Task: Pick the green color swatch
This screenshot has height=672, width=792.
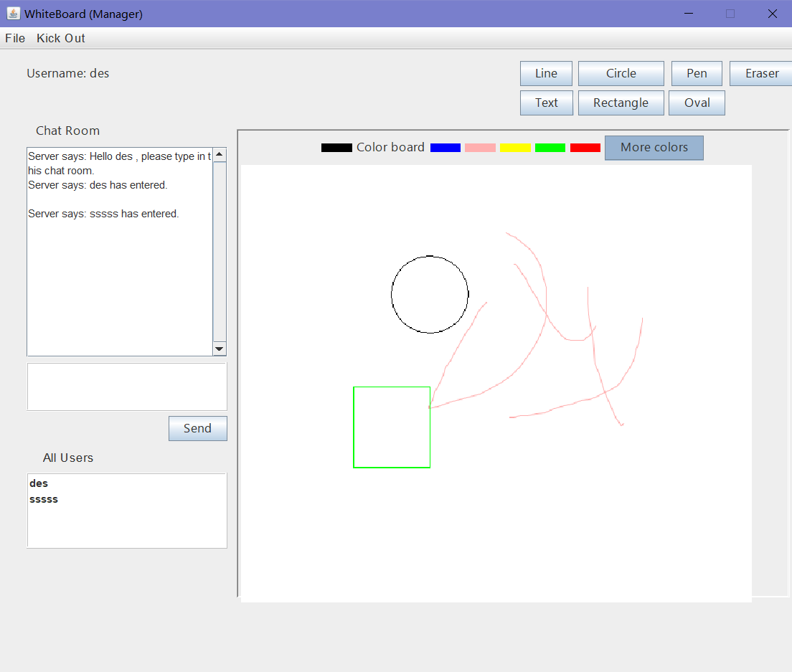Action: click(x=550, y=148)
